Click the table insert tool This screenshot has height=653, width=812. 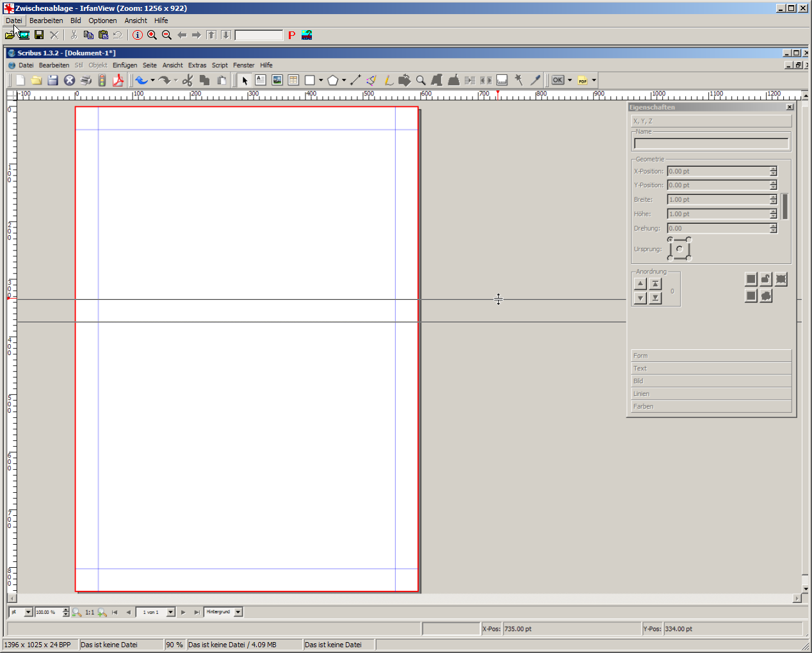pyautogui.click(x=293, y=80)
